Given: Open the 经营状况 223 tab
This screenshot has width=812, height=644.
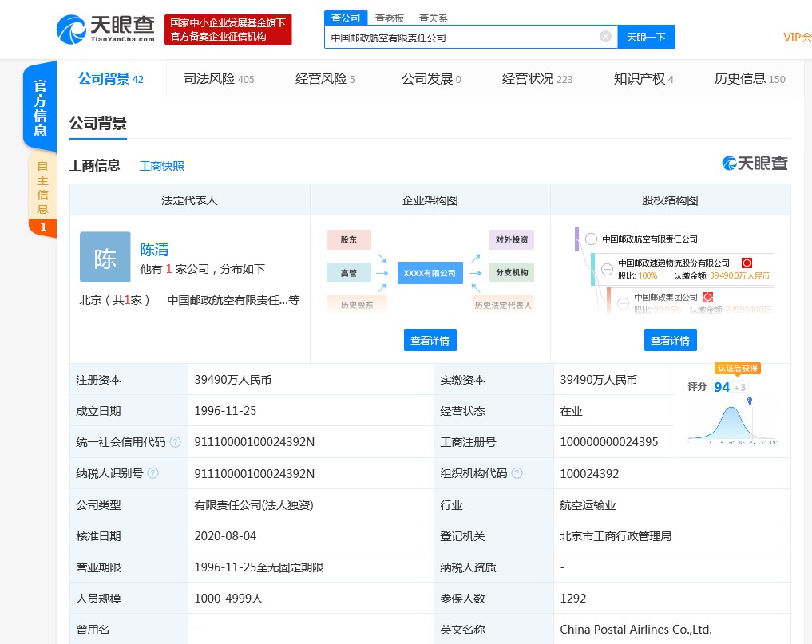Looking at the screenshot, I should pyautogui.click(x=537, y=79).
